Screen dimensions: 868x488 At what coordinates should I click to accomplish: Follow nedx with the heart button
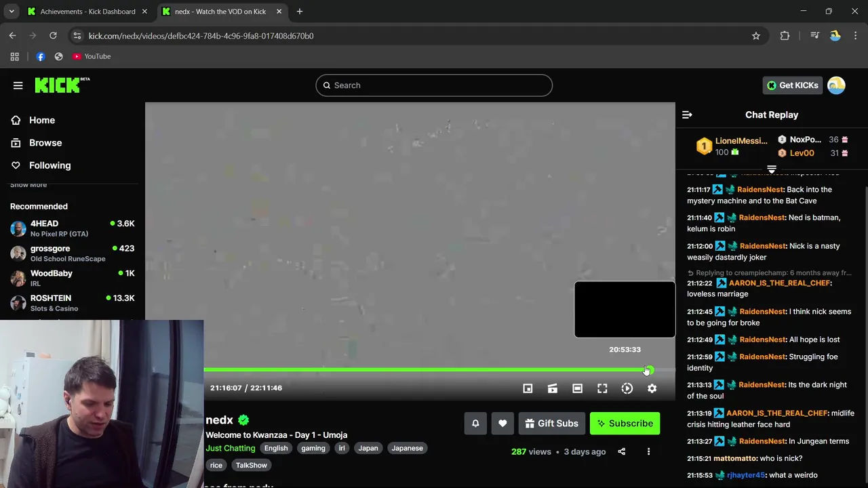click(502, 424)
